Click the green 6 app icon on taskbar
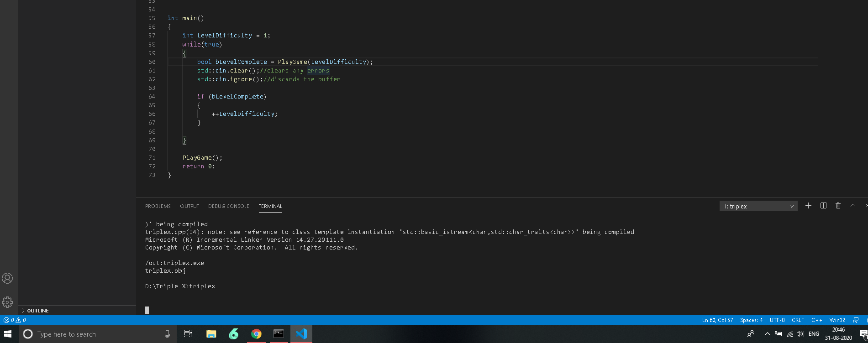Screen dimensions: 868x343 coord(234,334)
